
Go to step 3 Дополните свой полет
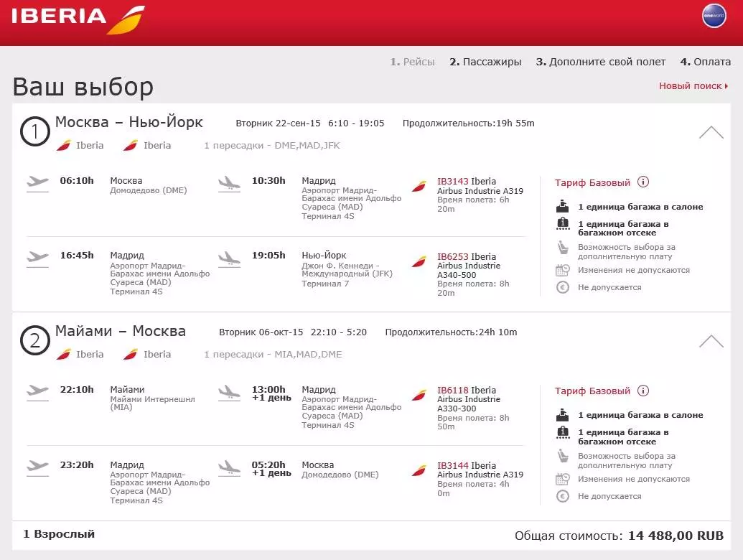pos(600,62)
